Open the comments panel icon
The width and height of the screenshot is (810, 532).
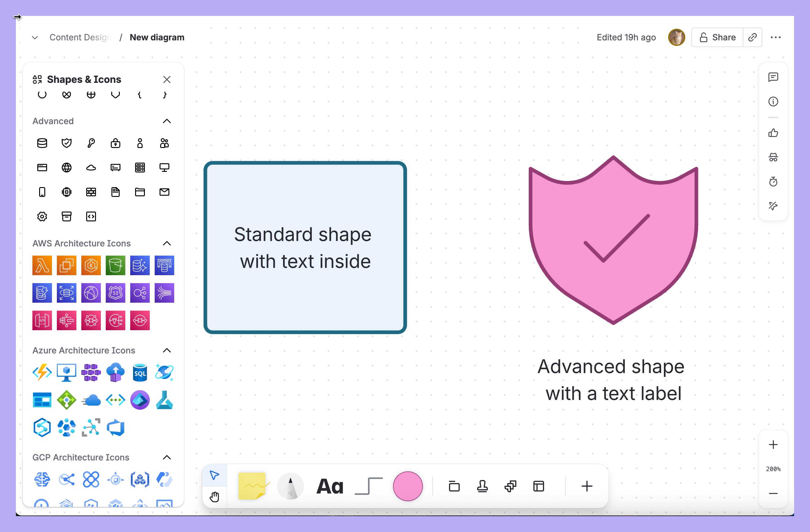tap(773, 77)
